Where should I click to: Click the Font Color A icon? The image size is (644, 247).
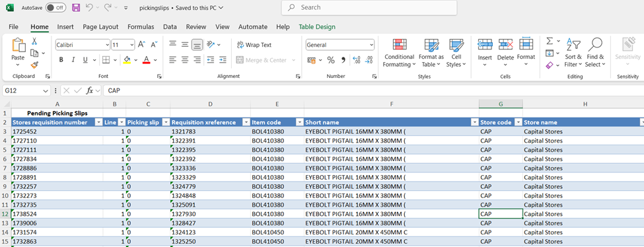146,60
